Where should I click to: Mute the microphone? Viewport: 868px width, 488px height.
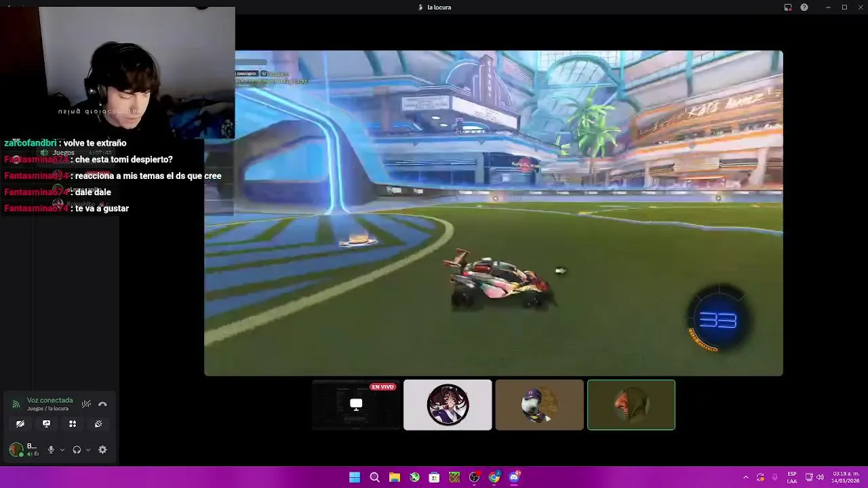coord(51,449)
